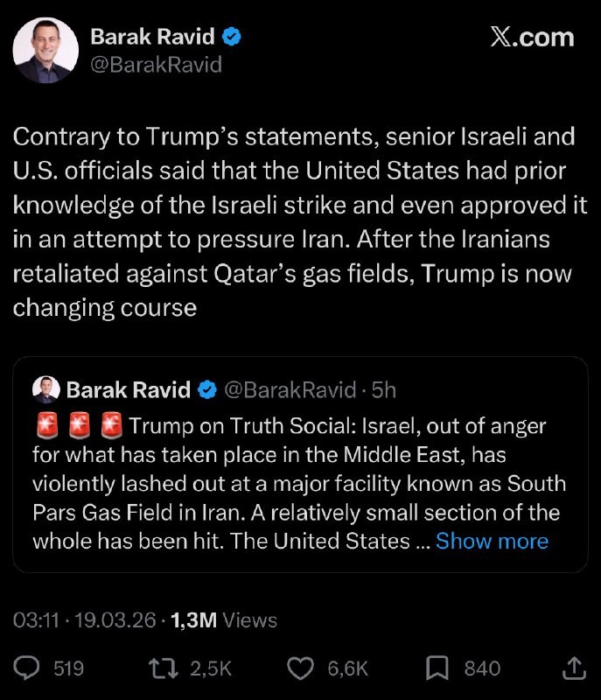The height and width of the screenshot is (700, 601).
Task: Open the @BarakRavid handle under the author name
Action: [157, 65]
